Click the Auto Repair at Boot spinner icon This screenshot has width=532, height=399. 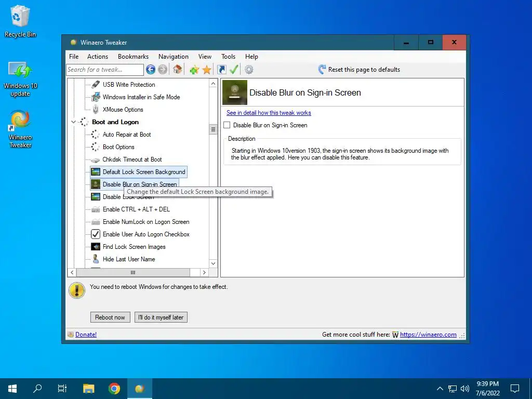pyautogui.click(x=96, y=135)
